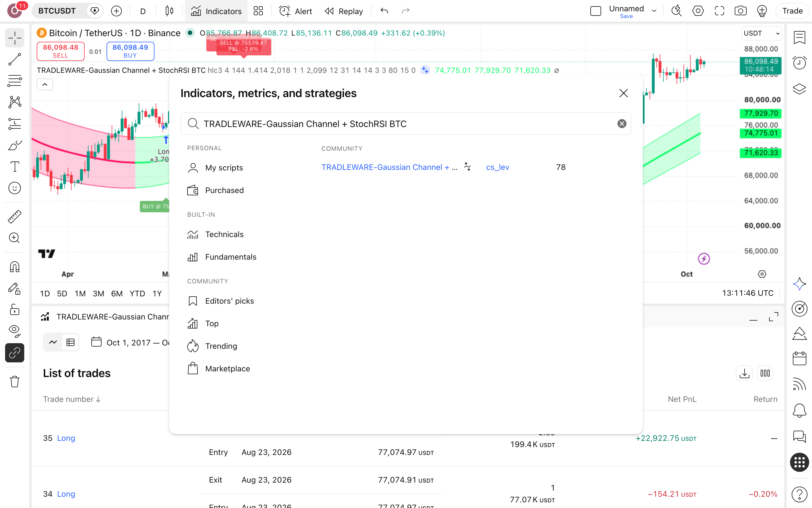
Task: Toggle magnet mode in left toolbar
Action: [14, 267]
